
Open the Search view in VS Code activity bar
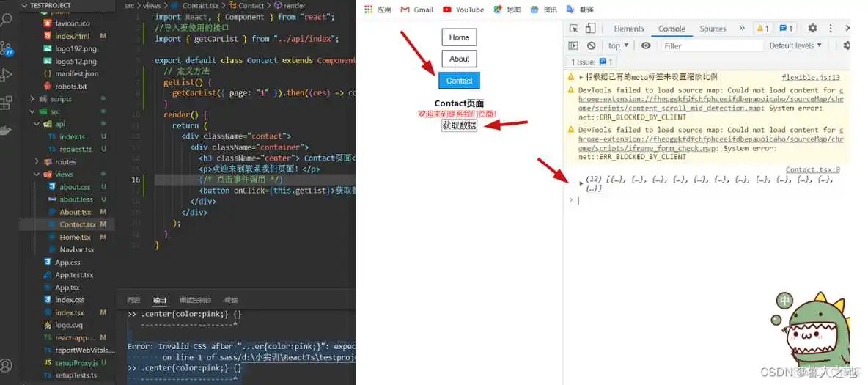point(6,21)
